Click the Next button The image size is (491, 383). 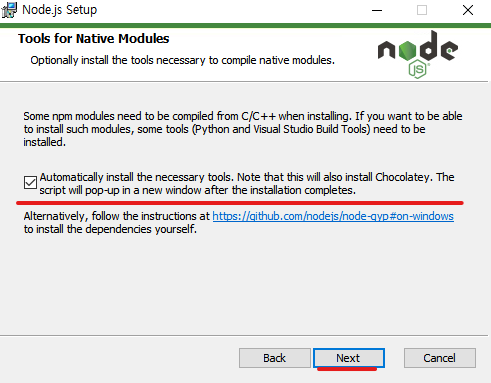point(349,358)
